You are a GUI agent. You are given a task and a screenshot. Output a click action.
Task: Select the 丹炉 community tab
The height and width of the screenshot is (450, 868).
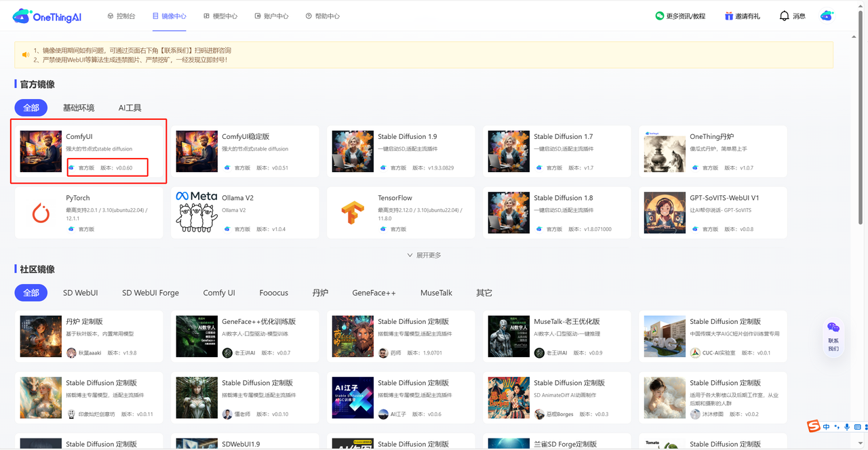pos(320,293)
